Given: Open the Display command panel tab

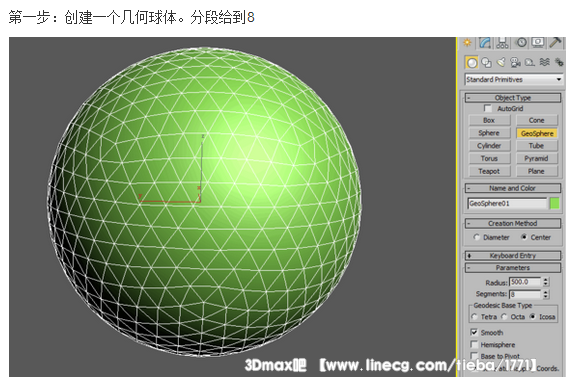Looking at the screenshot, I should [x=537, y=43].
